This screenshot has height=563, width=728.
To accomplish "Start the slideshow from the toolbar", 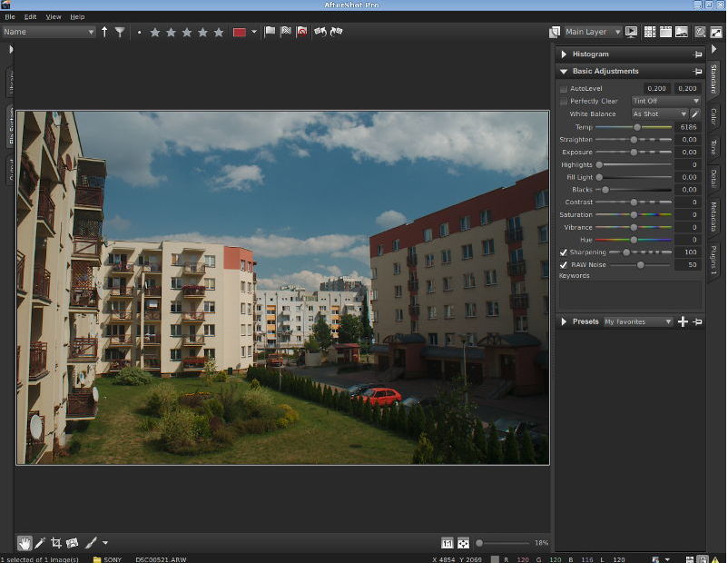I will 632,32.
